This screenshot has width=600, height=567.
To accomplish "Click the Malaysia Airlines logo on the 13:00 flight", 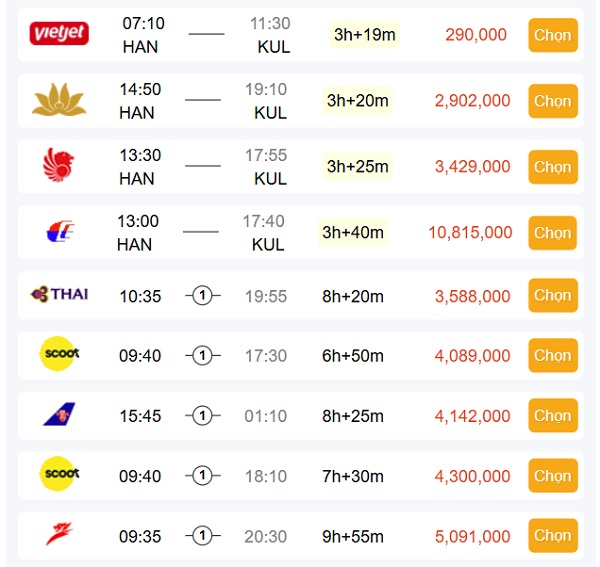I will click(59, 233).
